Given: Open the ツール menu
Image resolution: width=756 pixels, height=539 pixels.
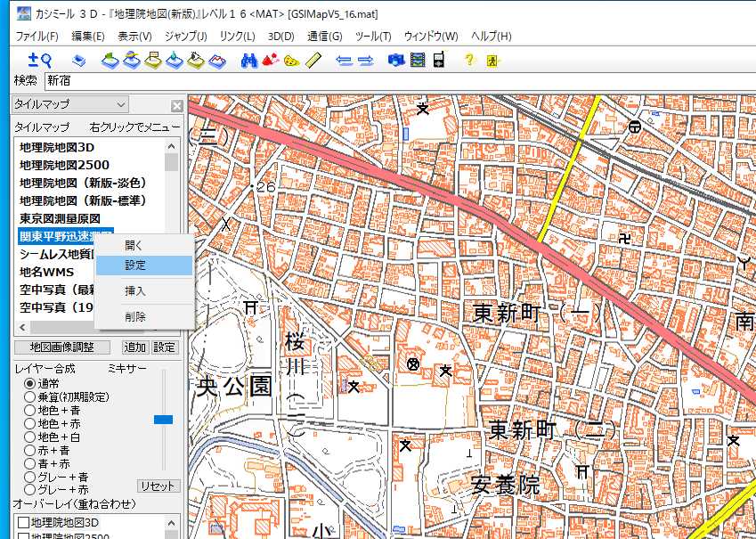Looking at the screenshot, I should (x=373, y=37).
